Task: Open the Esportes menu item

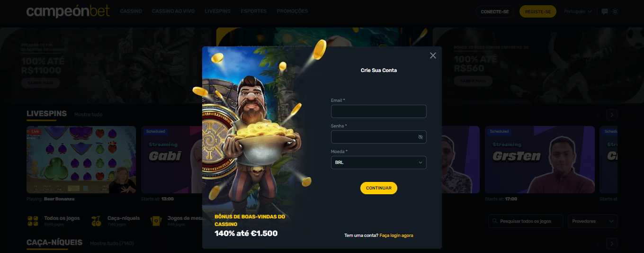Action: pos(253,11)
